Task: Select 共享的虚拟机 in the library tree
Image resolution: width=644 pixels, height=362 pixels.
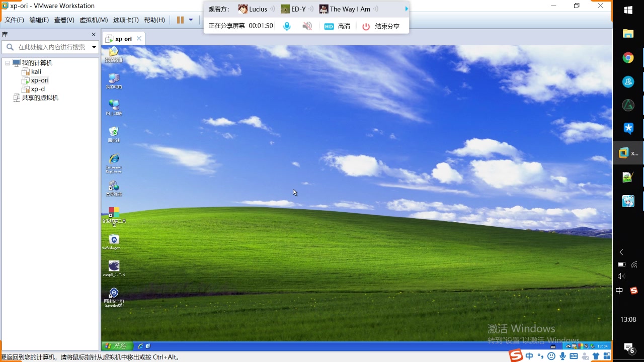Action: point(40,98)
